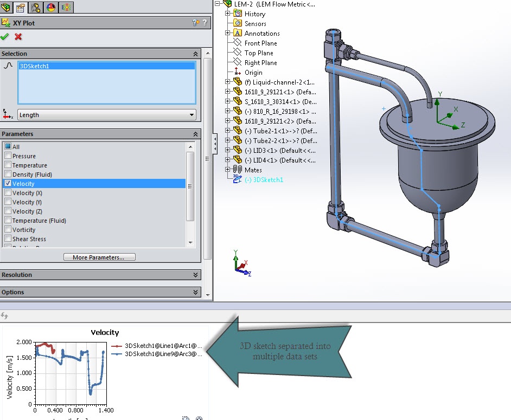Select 3DSketch1 in the feature tree

[264, 180]
